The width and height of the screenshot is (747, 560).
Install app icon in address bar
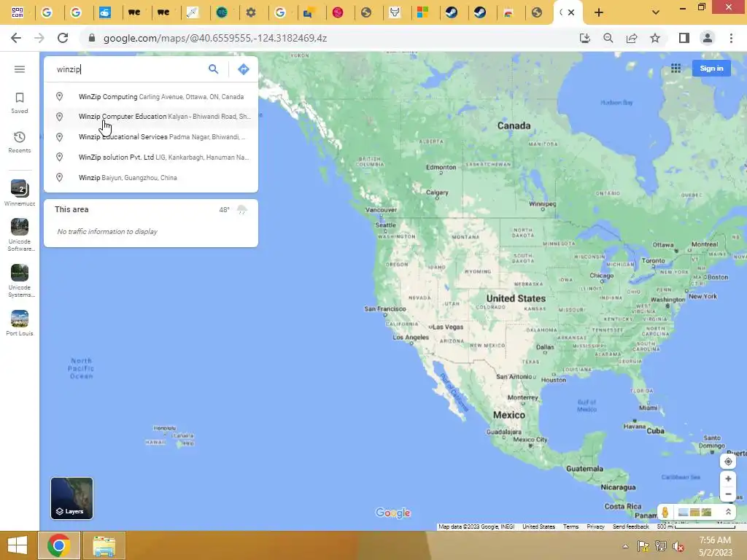pos(584,38)
